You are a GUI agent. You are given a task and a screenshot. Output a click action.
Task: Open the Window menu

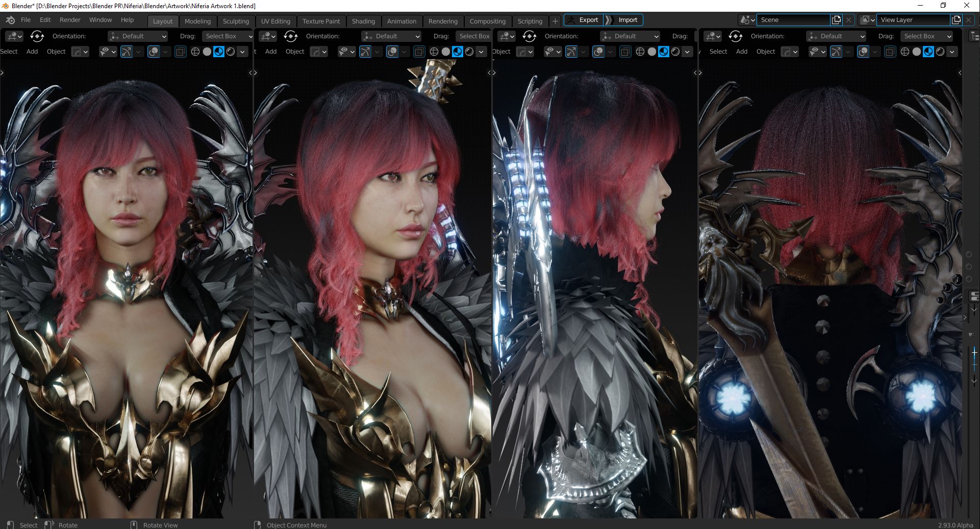(100, 20)
